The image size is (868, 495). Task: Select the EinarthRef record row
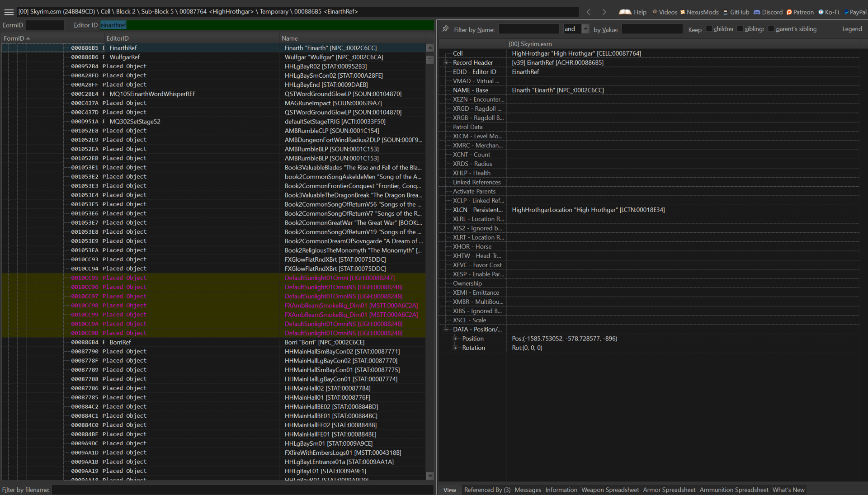coord(213,48)
